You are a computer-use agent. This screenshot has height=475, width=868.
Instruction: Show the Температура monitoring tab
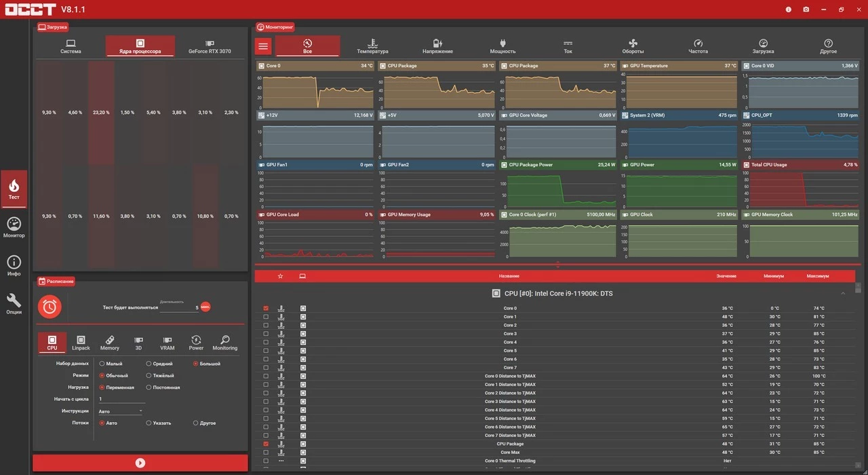point(373,46)
